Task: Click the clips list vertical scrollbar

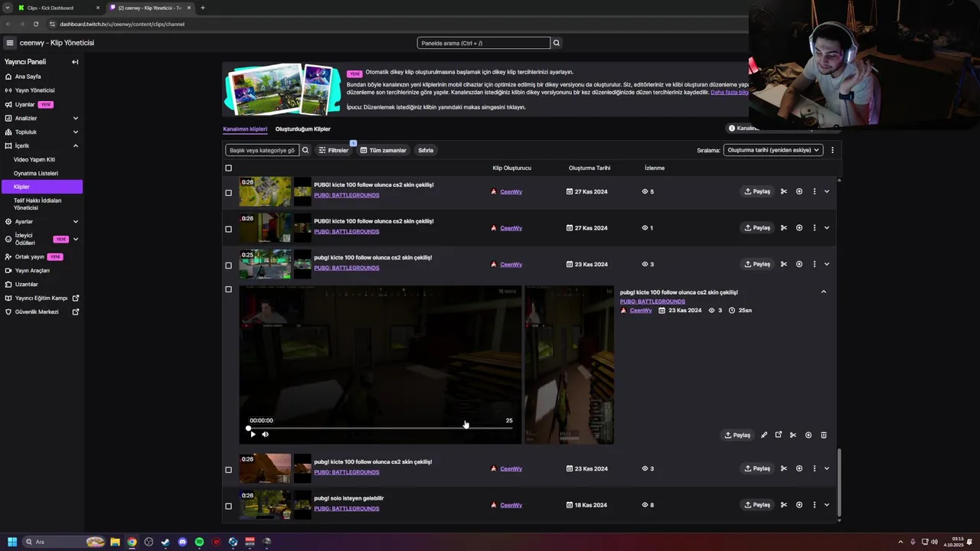Action: [840, 482]
